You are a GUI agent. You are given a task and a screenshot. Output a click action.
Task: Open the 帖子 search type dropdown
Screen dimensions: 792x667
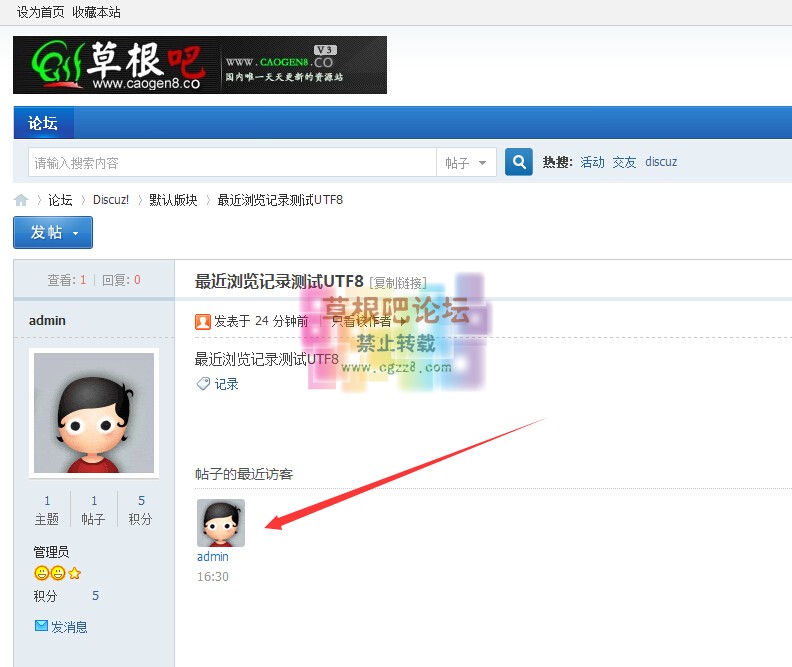(x=466, y=163)
